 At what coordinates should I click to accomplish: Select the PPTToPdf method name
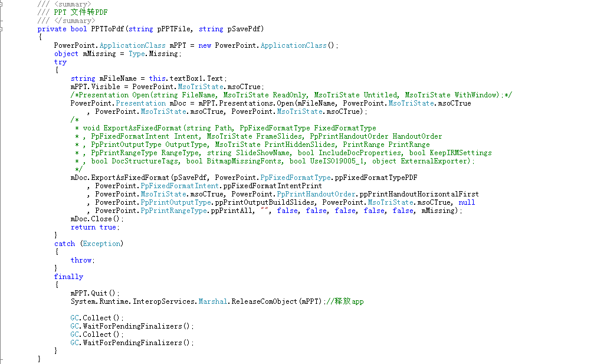(107, 29)
